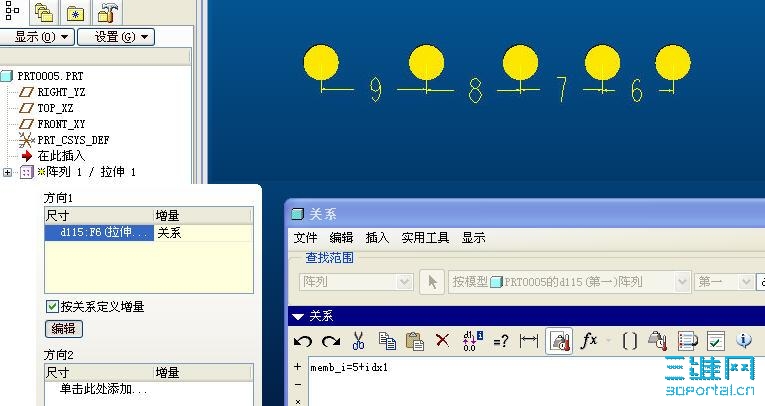Click the weight with thermometer units icon
This screenshot has height=406, width=765.
tap(658, 341)
